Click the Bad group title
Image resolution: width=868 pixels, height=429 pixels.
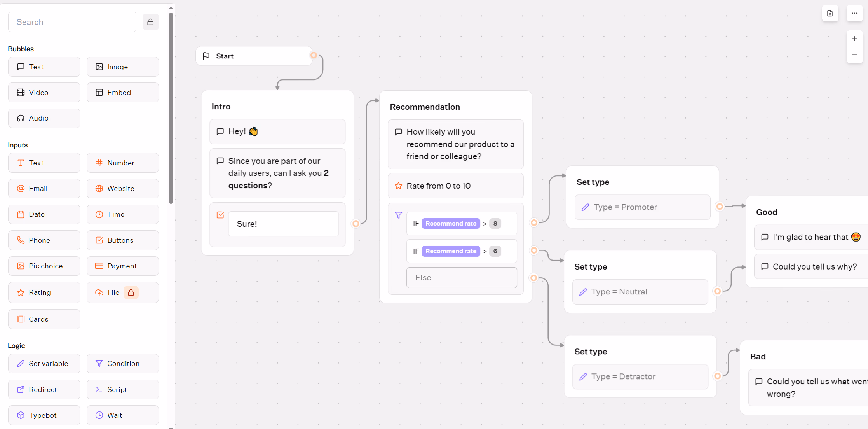tap(758, 357)
